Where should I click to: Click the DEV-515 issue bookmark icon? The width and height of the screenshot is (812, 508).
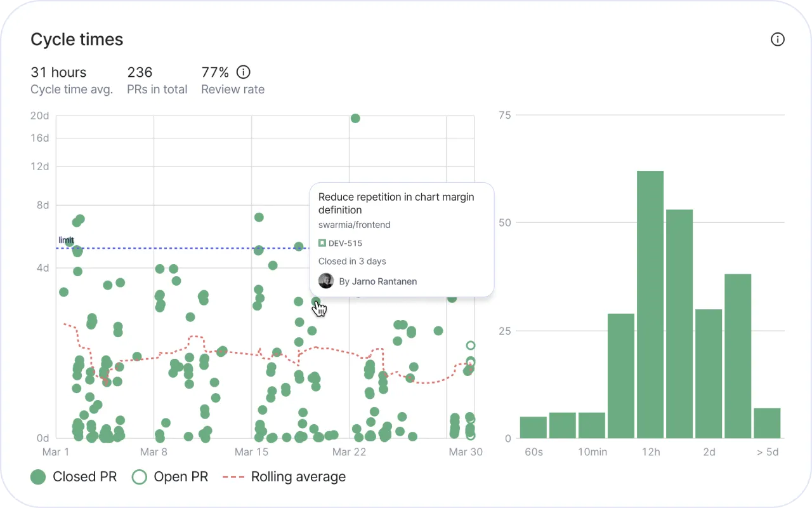[322, 243]
